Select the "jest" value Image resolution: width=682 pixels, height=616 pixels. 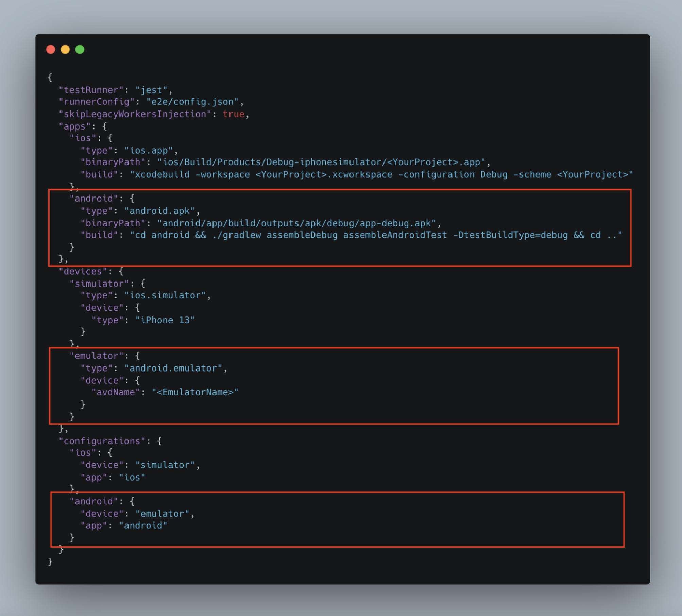(x=151, y=90)
